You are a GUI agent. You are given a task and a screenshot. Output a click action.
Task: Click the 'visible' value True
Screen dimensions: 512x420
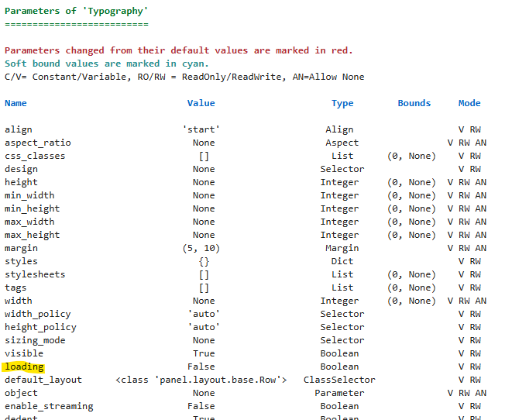(x=204, y=353)
